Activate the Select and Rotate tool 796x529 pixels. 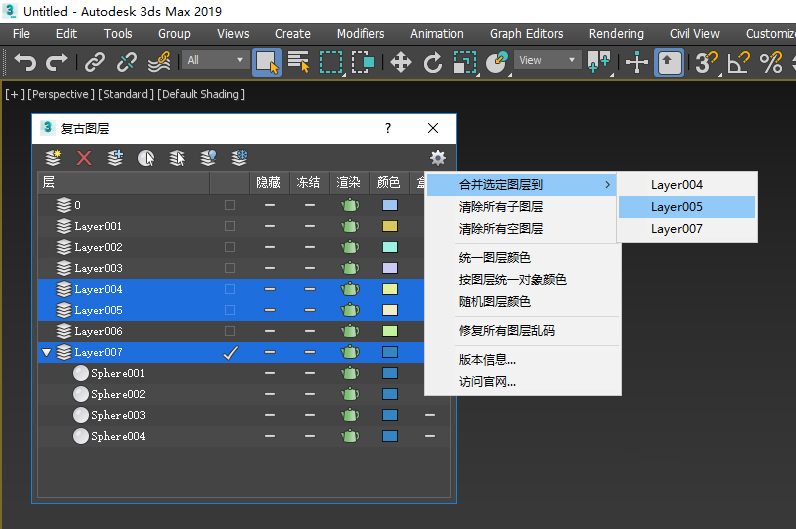[433, 62]
